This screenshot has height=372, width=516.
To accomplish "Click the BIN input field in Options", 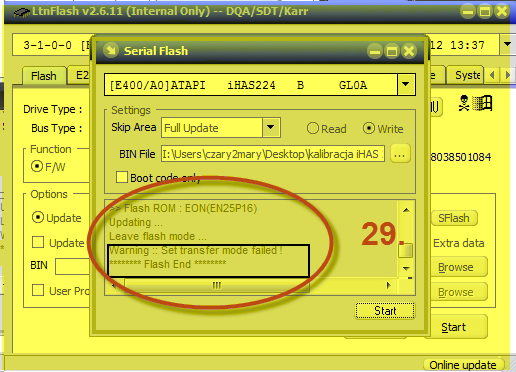I will (72, 266).
